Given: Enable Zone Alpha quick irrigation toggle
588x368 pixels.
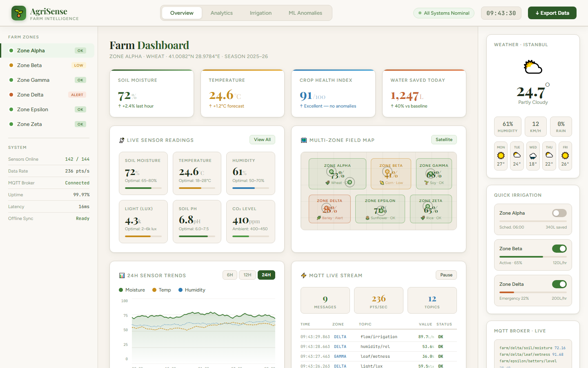Looking at the screenshot, I should pyautogui.click(x=559, y=213).
